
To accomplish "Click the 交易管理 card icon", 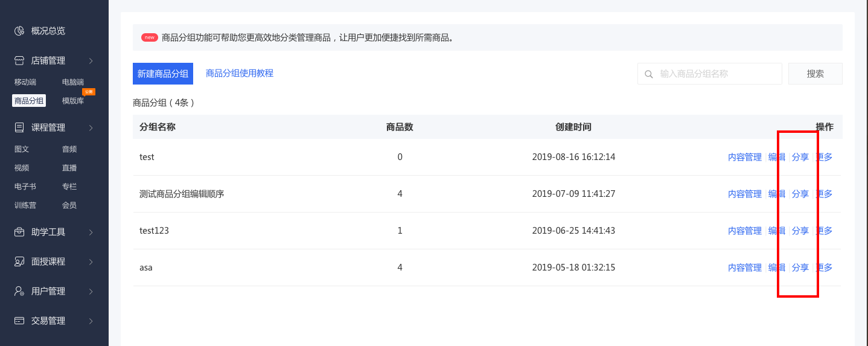I will coord(19,321).
